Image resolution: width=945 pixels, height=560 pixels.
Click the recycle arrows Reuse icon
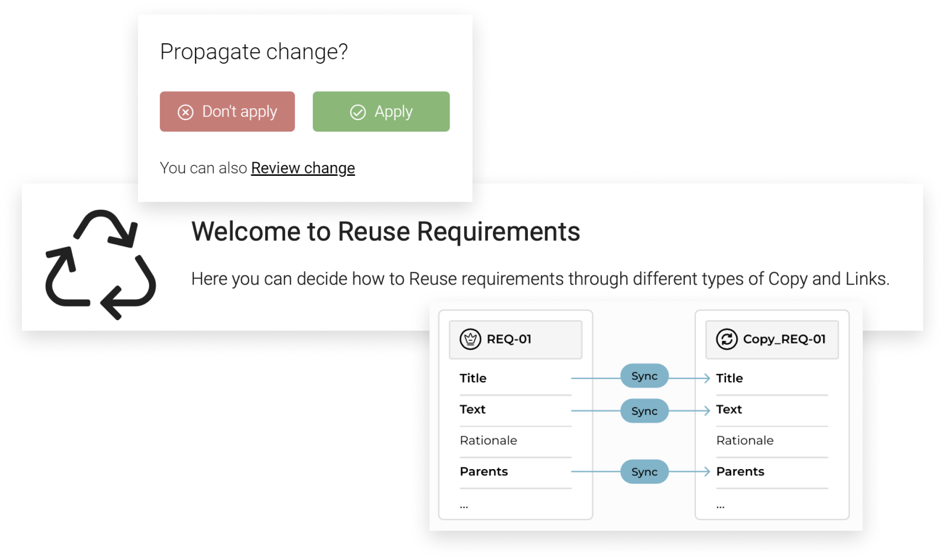click(101, 264)
